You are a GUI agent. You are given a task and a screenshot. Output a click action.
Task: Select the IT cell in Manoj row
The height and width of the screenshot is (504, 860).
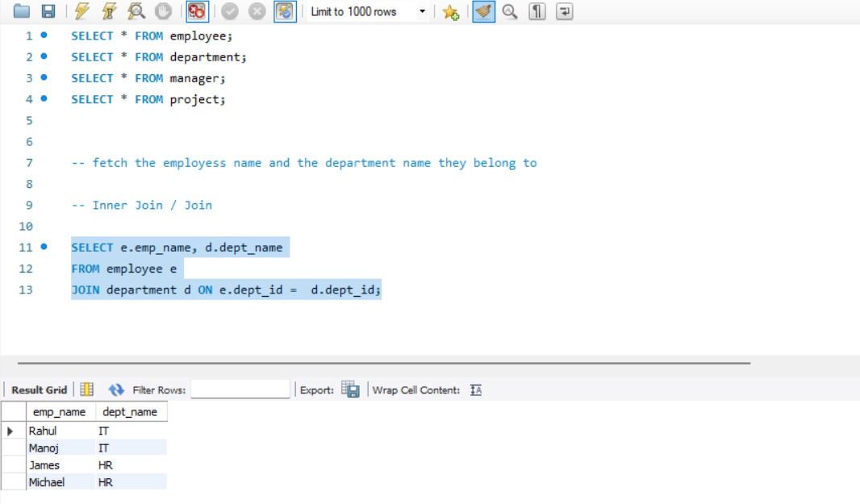tap(131, 448)
